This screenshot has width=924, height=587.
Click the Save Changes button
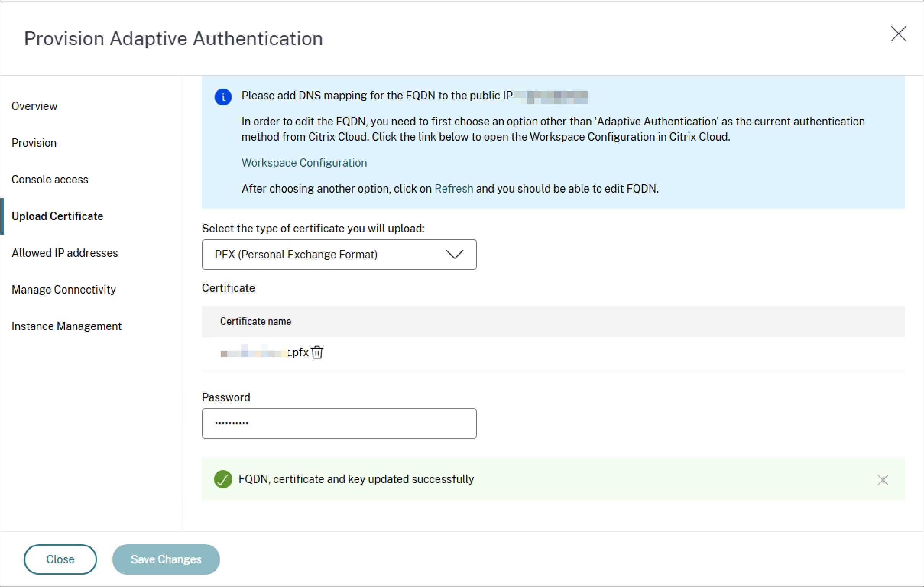pos(166,559)
